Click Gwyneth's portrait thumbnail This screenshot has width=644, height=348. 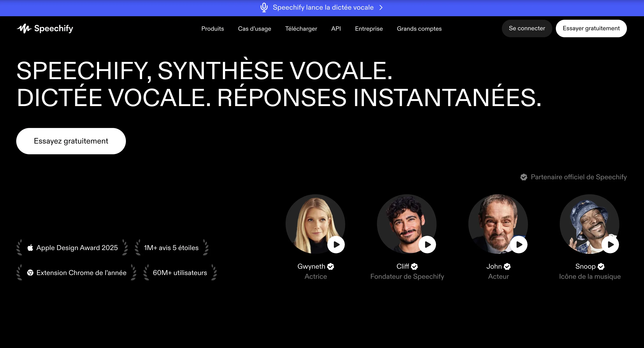pyautogui.click(x=315, y=224)
